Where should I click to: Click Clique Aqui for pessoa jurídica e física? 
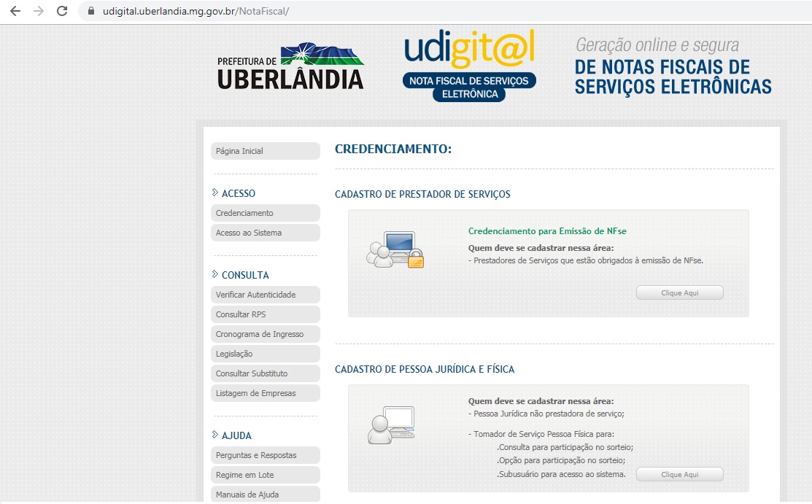[x=679, y=474]
